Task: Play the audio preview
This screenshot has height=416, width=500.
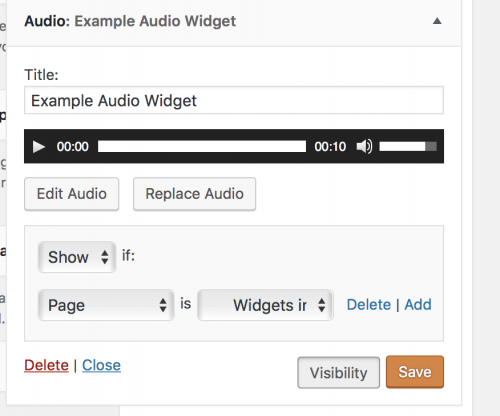Action: coord(39,147)
